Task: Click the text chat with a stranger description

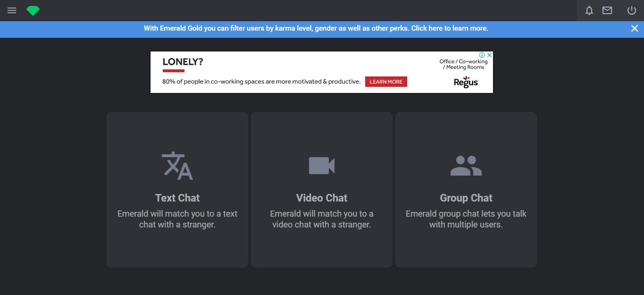Action: (177, 219)
